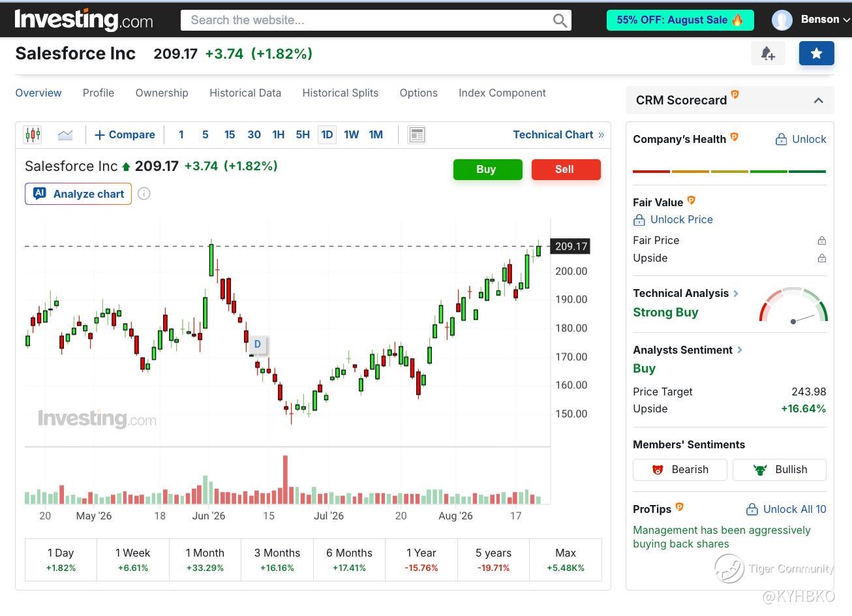This screenshot has width=852, height=616.
Task: Open the Profile tab
Action: pyautogui.click(x=99, y=93)
